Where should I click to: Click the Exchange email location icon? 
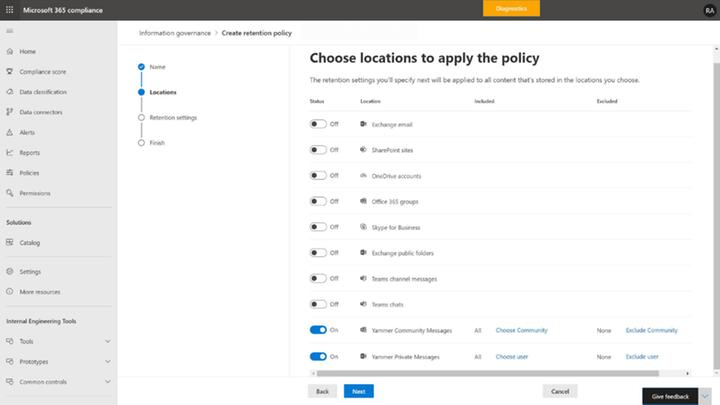[x=363, y=124]
